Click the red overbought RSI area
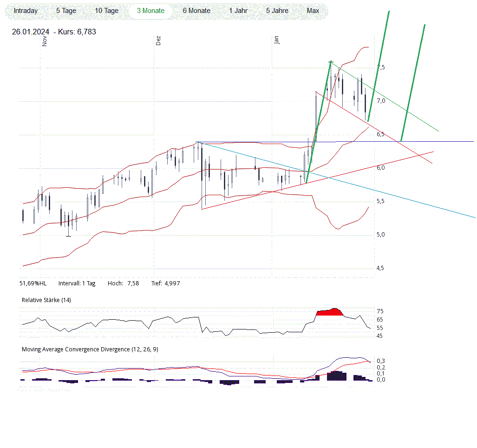Screen dimensions: 477x448 (330, 313)
